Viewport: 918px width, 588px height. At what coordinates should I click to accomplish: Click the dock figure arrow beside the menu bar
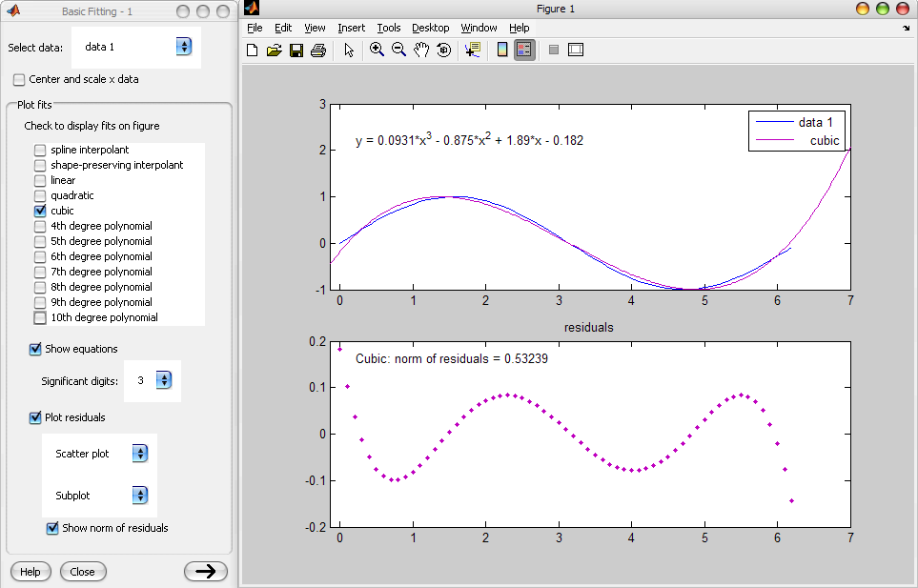coord(907,28)
